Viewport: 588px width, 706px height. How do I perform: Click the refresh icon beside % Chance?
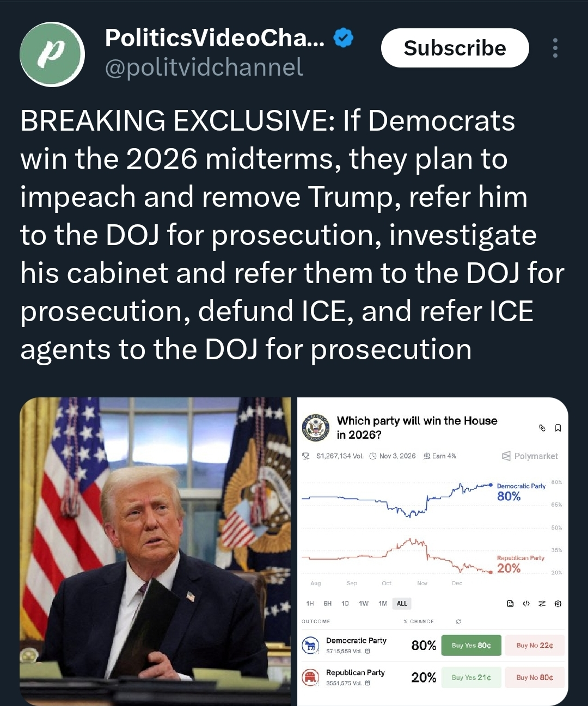(458, 621)
